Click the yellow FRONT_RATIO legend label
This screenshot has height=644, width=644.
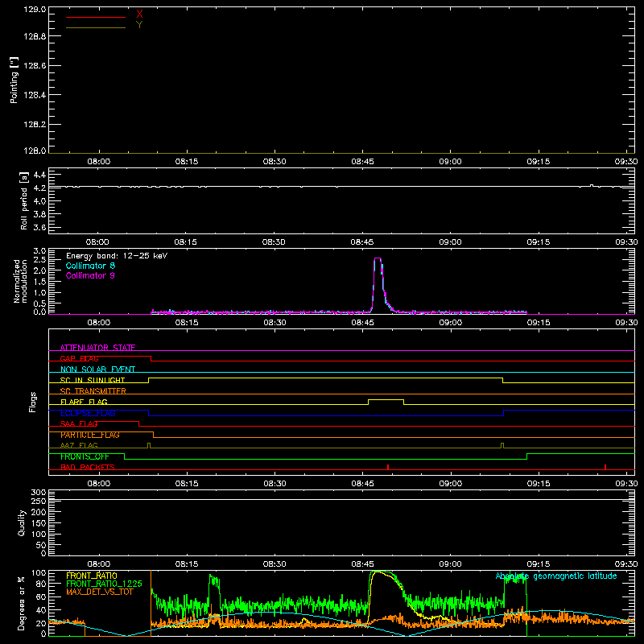click(92, 576)
